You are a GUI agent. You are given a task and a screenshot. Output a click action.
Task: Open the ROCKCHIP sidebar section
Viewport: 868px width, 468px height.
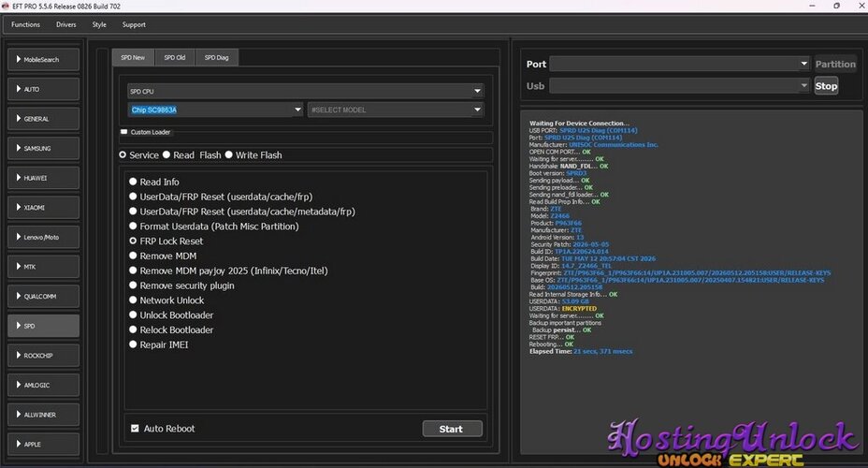click(43, 356)
